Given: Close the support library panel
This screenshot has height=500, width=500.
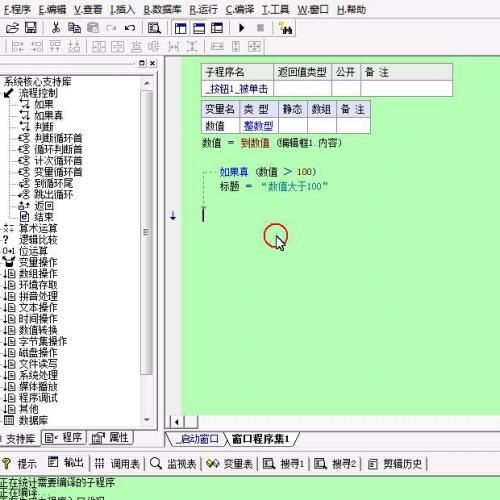Looking at the screenshot, I should coord(152,63).
